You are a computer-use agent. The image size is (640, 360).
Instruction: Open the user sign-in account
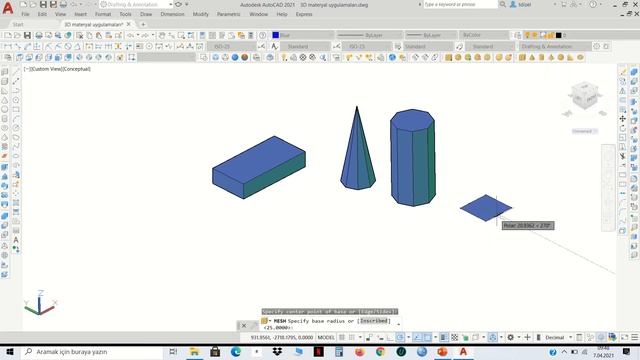pyautogui.click(x=521, y=4)
